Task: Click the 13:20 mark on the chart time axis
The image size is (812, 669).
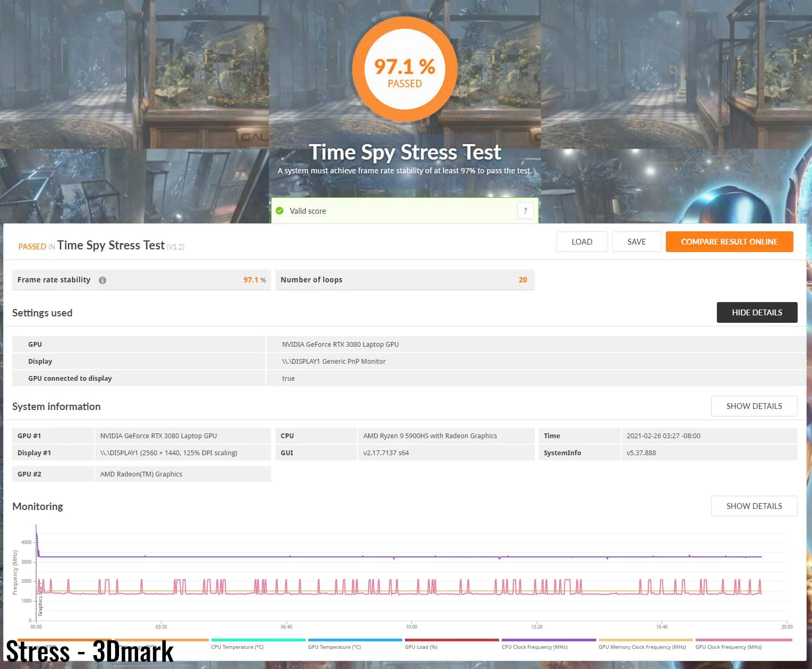Action: pyautogui.click(x=537, y=626)
